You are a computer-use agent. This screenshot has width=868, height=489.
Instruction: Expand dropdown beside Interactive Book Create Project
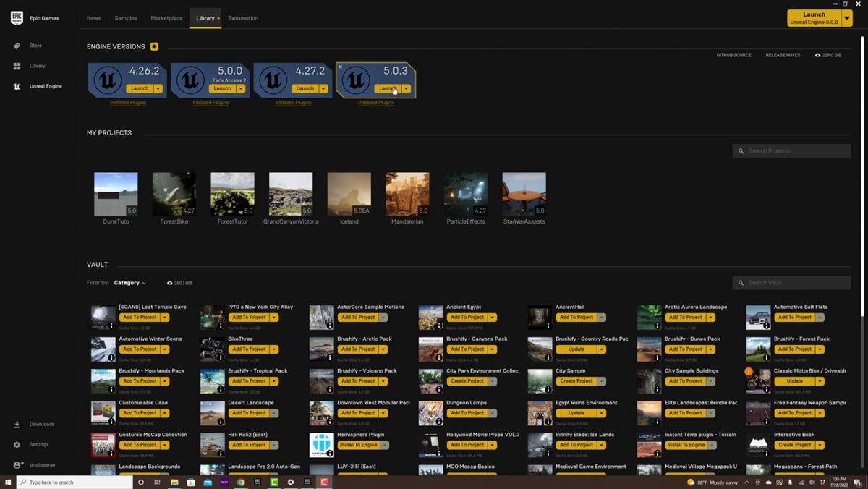pos(820,445)
